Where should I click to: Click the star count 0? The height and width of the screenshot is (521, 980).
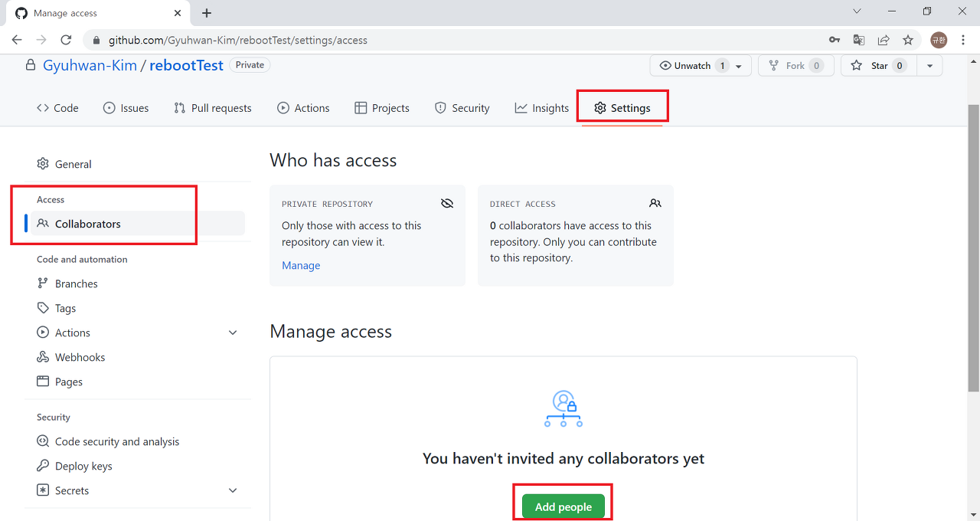[x=900, y=66]
